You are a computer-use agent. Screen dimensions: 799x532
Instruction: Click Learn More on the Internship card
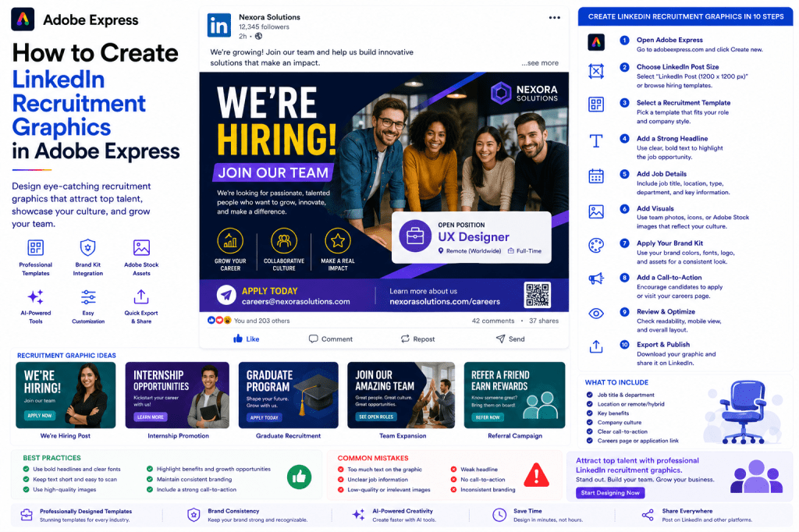tap(151, 417)
